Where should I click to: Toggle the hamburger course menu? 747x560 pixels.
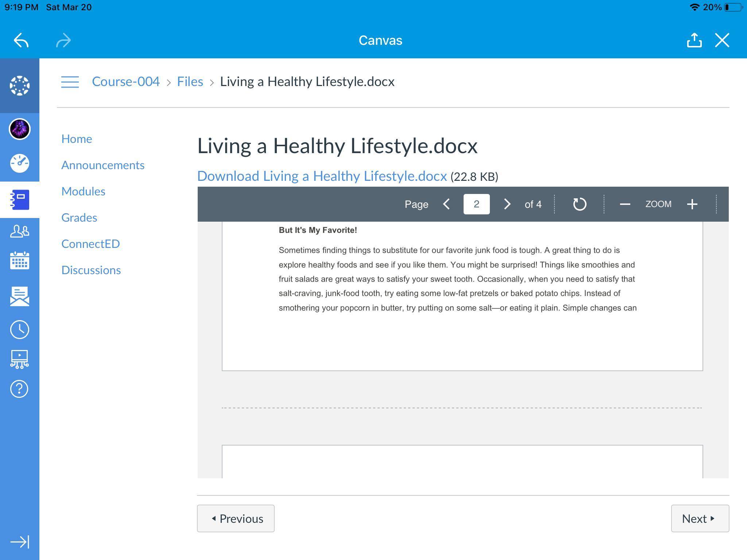(x=70, y=82)
